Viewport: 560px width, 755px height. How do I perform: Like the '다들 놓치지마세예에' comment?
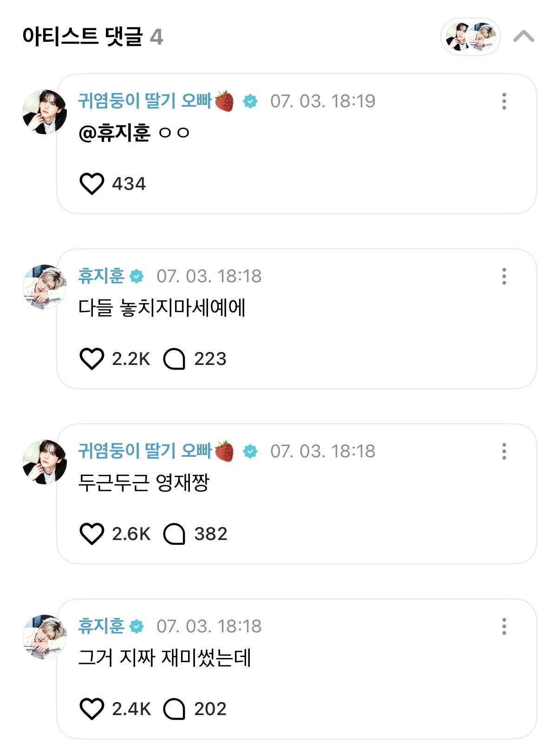pos(92,359)
